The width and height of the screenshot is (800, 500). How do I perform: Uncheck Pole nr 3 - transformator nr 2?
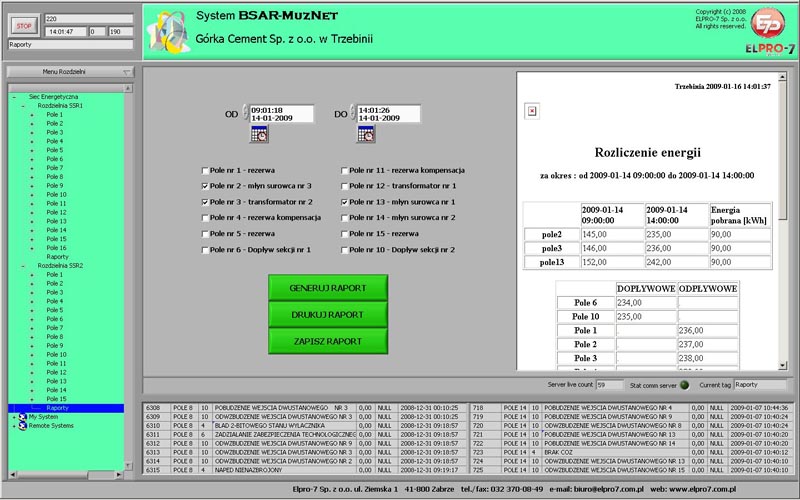tap(205, 202)
